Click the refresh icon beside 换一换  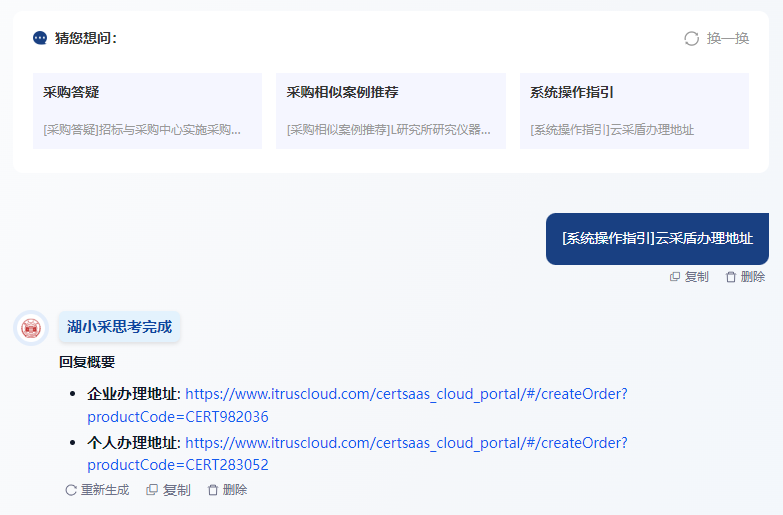[691, 38]
